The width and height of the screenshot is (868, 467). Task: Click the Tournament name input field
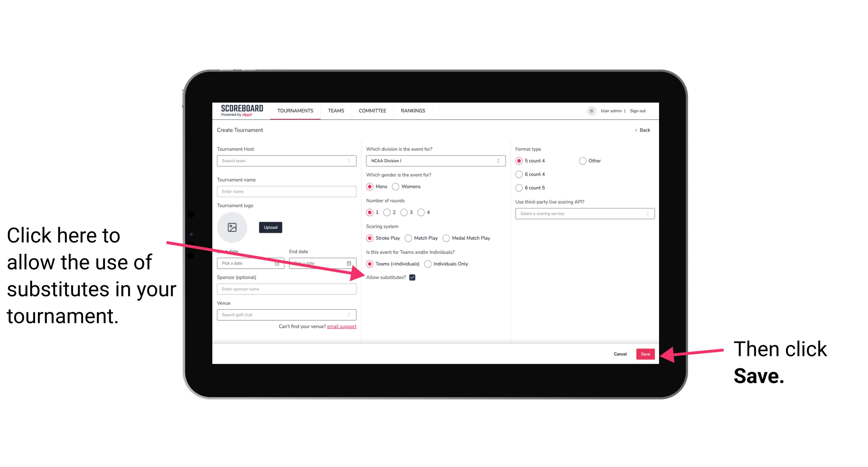coord(287,191)
